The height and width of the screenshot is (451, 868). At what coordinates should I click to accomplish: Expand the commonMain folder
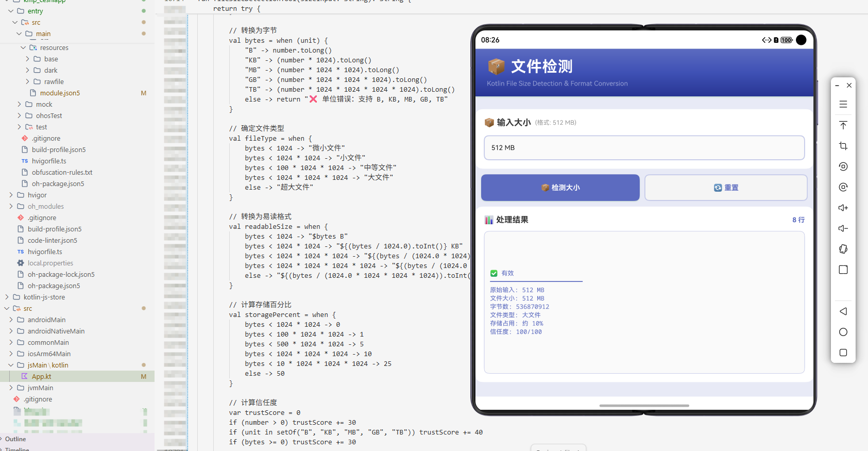point(11,342)
